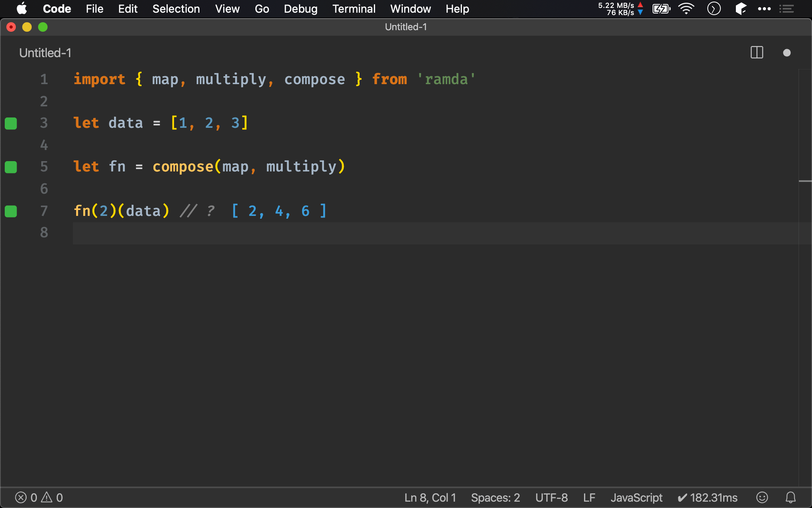The image size is (812, 508).
Task: Open the Terminal menu
Action: pos(354,9)
